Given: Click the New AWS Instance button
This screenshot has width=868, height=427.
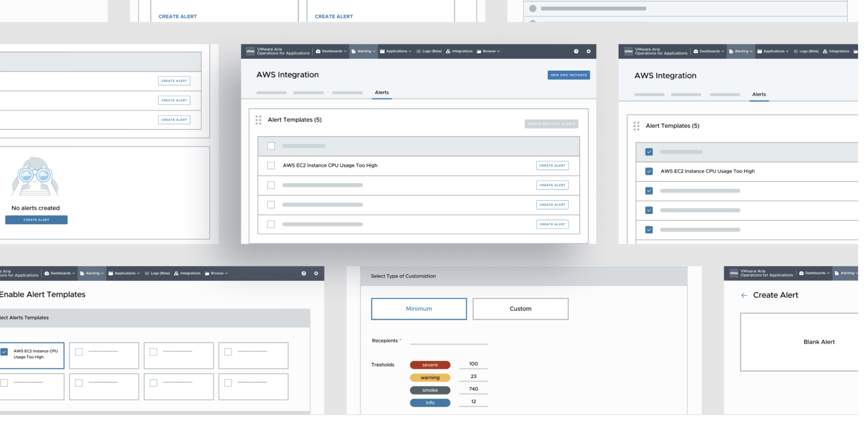Looking at the screenshot, I should (x=568, y=75).
